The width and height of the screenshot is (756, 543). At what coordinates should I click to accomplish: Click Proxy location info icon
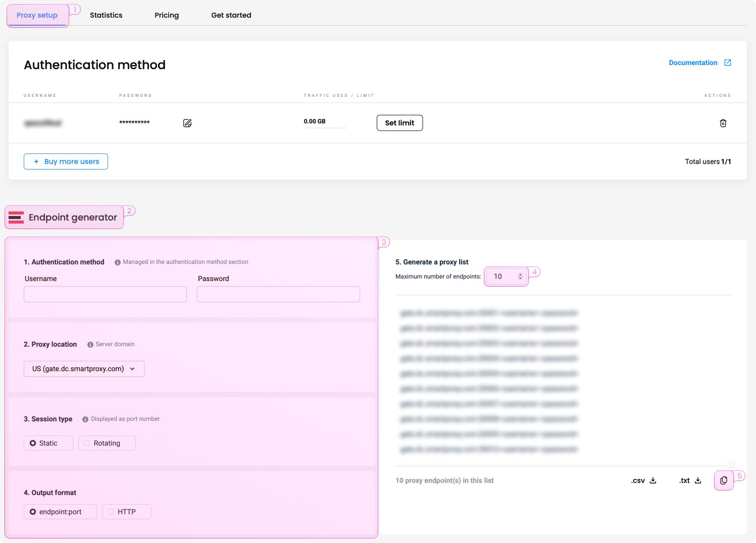(90, 345)
